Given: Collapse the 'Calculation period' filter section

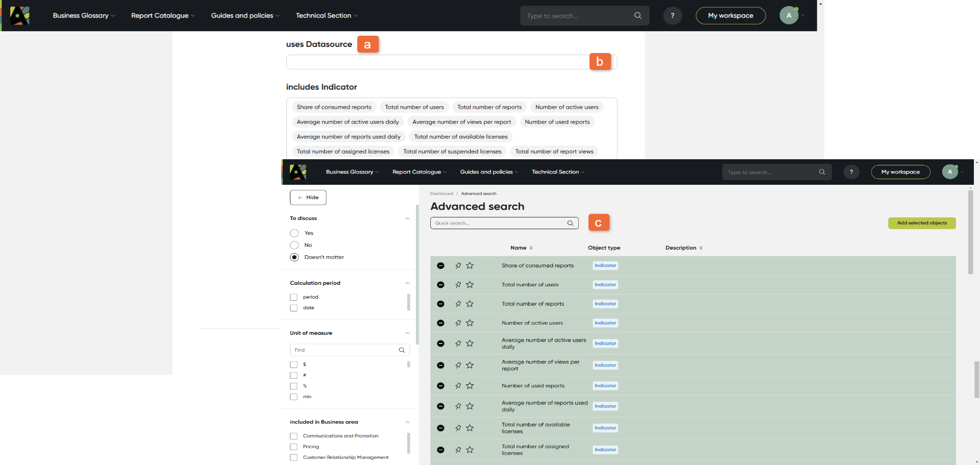Looking at the screenshot, I should 407,283.
